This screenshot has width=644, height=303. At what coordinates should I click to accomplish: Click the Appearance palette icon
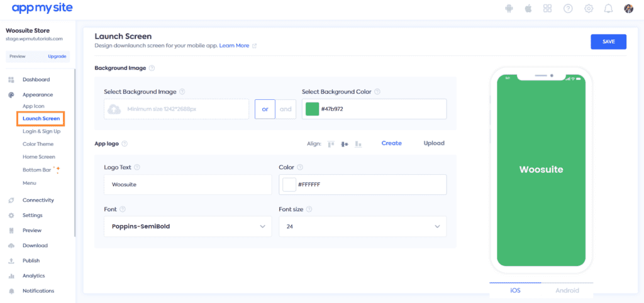pos(11,95)
